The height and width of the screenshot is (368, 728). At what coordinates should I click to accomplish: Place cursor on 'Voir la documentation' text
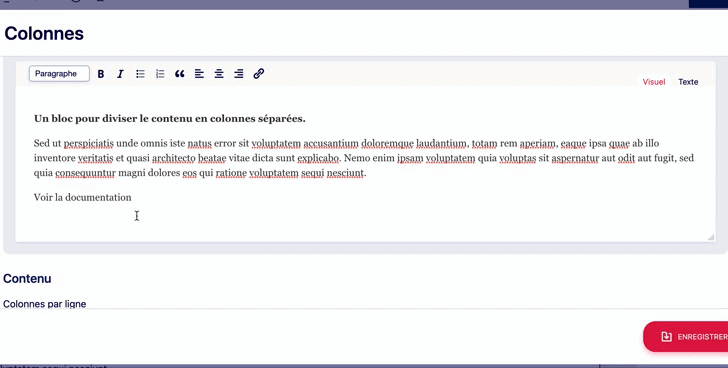tap(83, 198)
